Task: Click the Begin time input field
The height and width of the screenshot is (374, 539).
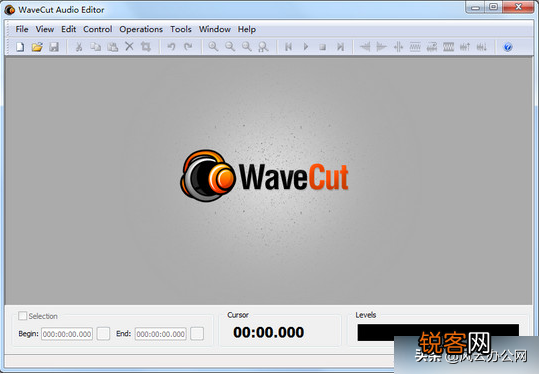Action: (x=67, y=334)
